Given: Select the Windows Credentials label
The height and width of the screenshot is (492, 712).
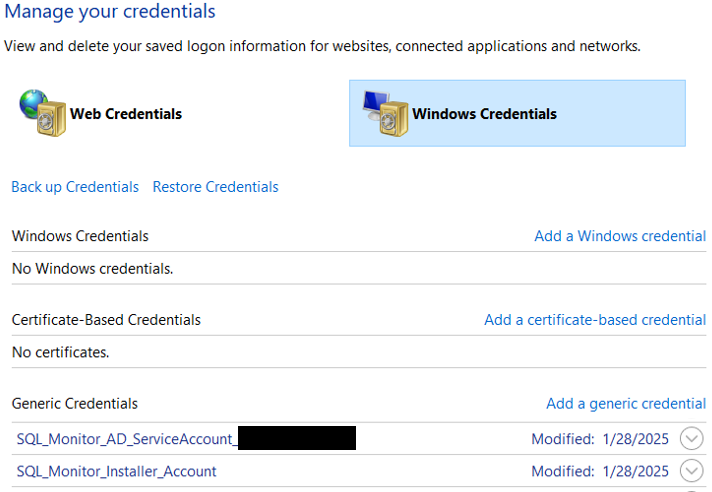Looking at the screenshot, I should pos(484,113).
